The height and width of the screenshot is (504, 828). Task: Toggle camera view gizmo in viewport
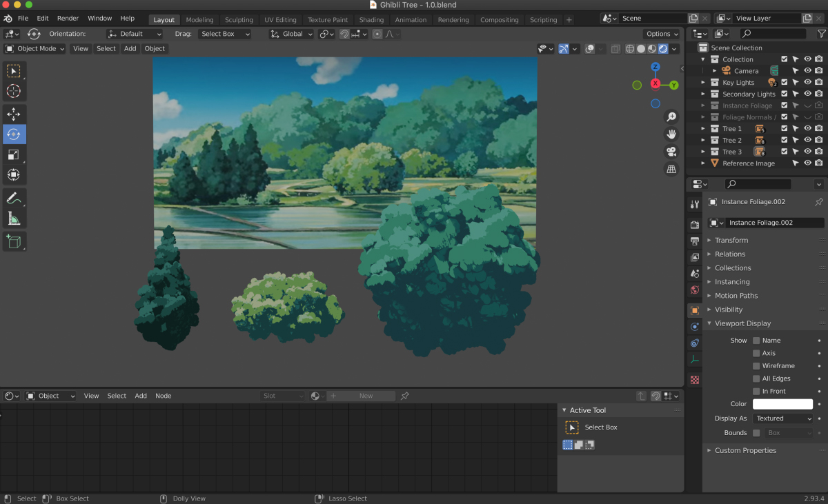pos(671,152)
